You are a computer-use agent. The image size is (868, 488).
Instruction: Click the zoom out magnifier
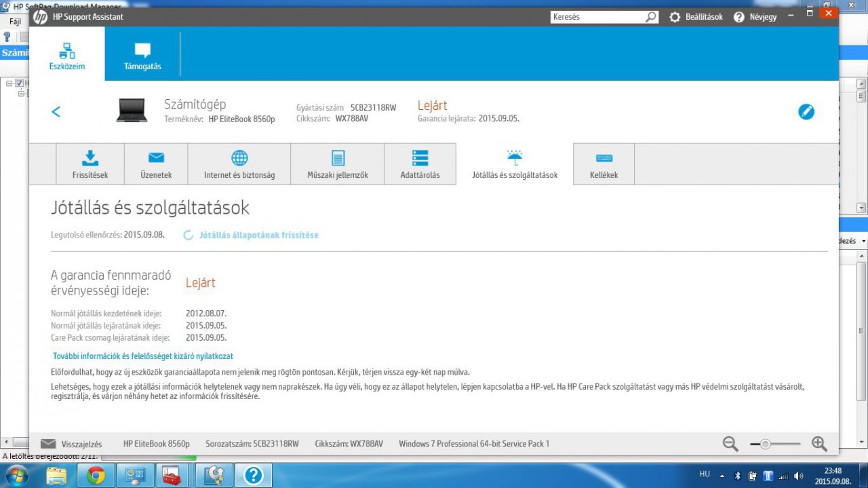[730, 444]
